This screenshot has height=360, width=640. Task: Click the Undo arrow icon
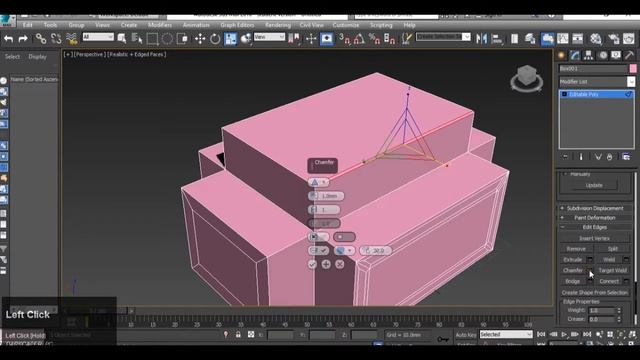pyautogui.click(x=8, y=39)
